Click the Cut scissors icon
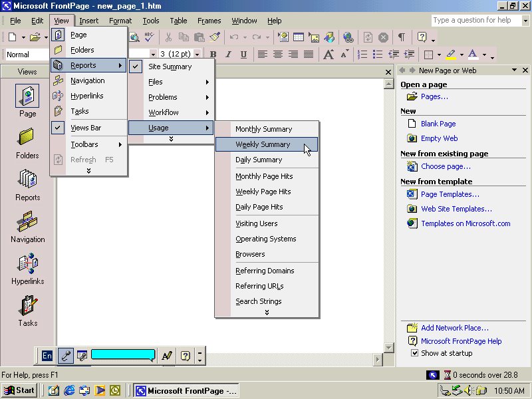Image resolution: width=532 pixels, height=399 pixels. (x=168, y=37)
